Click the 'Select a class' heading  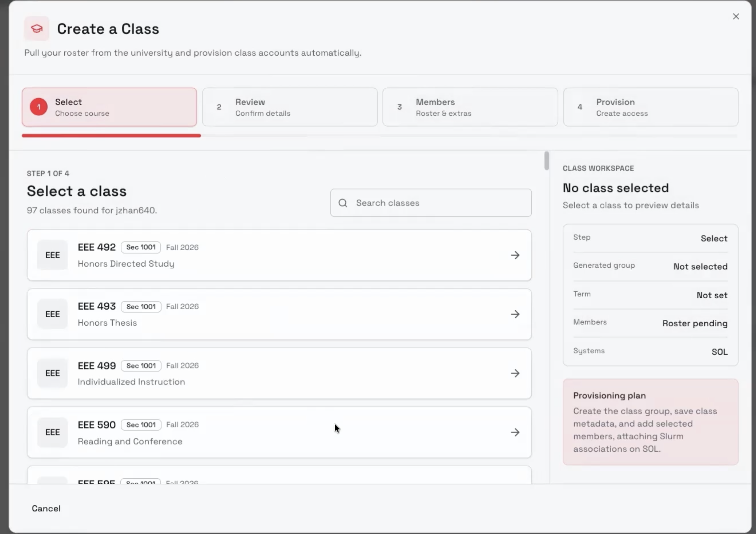pos(77,191)
